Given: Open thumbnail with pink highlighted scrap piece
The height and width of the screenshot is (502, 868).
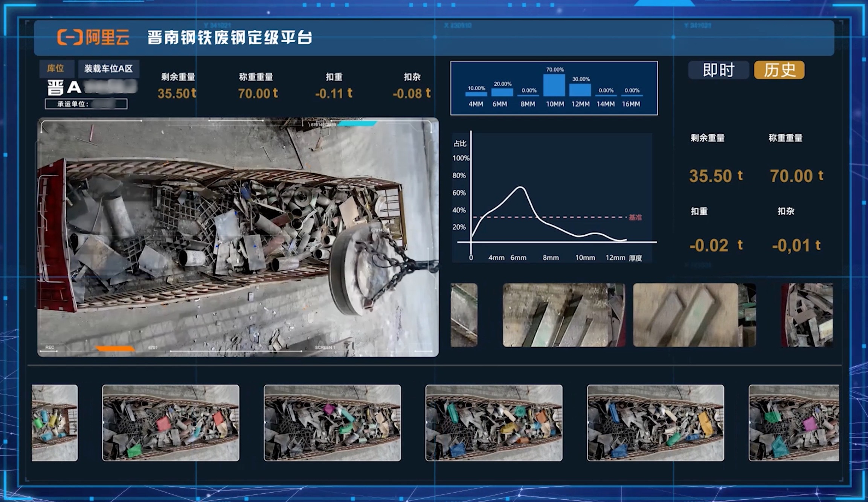Looking at the screenshot, I should tap(332, 423).
